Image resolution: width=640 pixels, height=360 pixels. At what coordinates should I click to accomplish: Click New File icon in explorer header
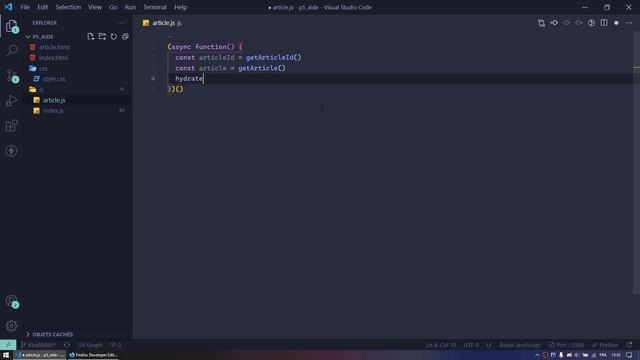pos(91,36)
